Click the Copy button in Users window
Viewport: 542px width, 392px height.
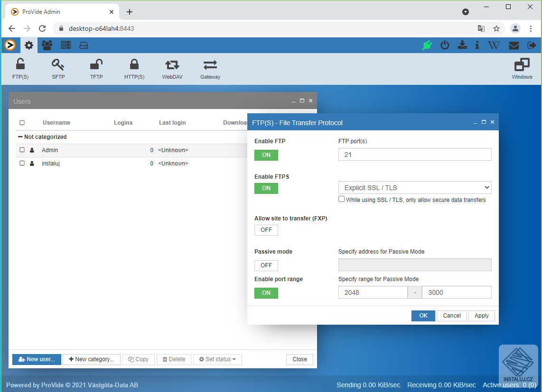(138, 359)
